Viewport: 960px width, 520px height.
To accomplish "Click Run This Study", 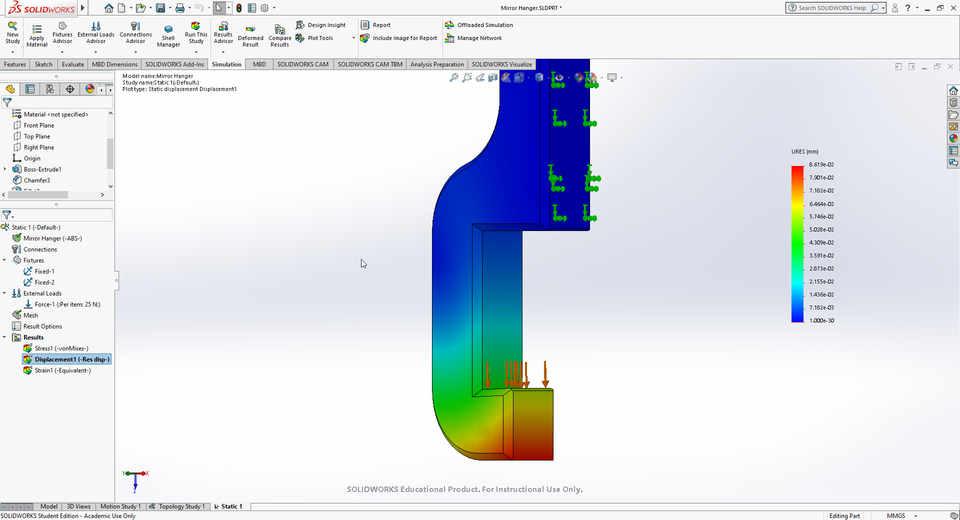I will click(196, 33).
